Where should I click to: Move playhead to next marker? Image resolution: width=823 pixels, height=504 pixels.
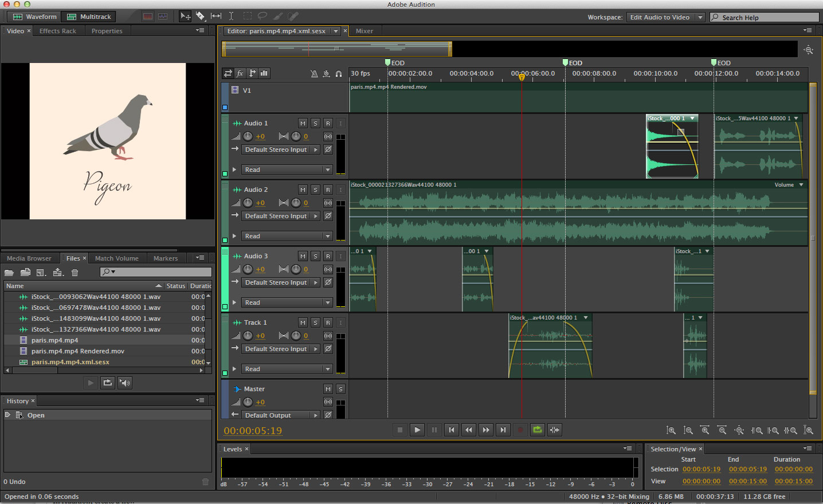(x=503, y=430)
